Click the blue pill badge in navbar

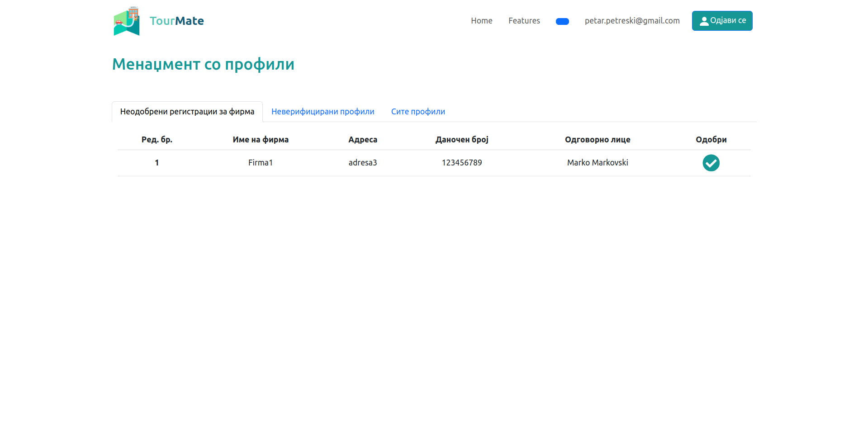click(562, 21)
